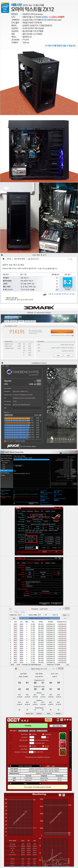The width and height of the screenshot is (78, 868).
Task: Click Details in Cinebench Ranking panel
Action: click(37, 415)
